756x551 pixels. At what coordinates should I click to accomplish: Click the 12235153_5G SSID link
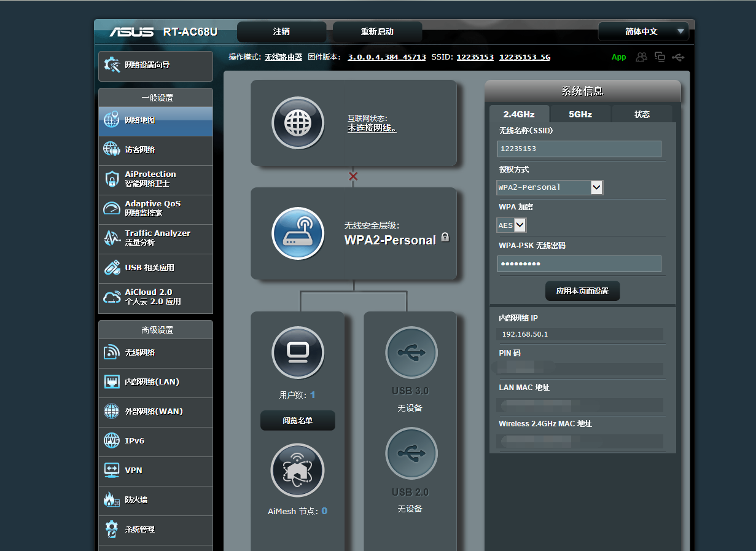coord(525,57)
